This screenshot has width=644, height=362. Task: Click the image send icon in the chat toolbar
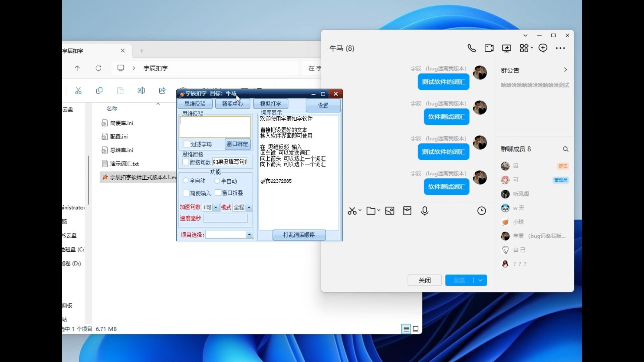[390, 211]
